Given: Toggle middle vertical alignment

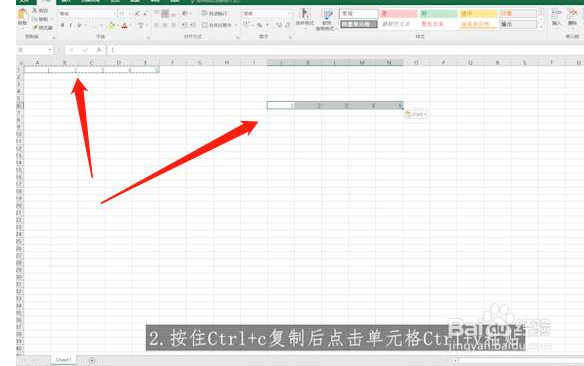Looking at the screenshot, I should pos(165,14).
